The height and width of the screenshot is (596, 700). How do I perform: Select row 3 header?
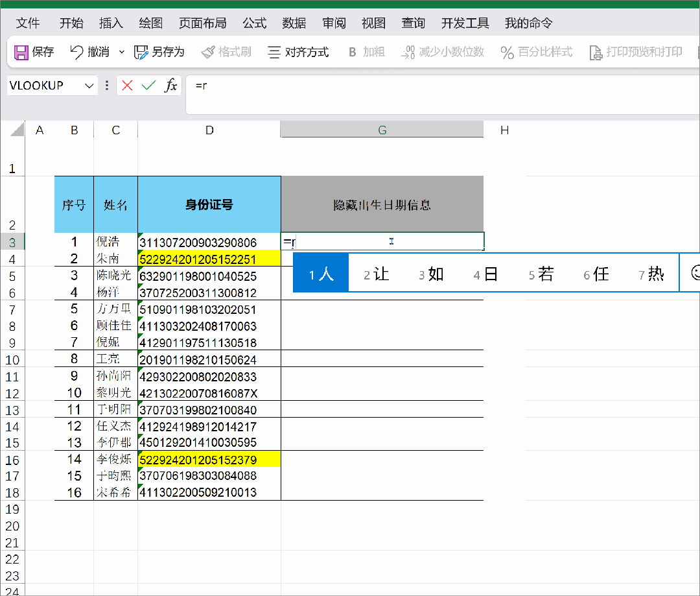(x=12, y=242)
